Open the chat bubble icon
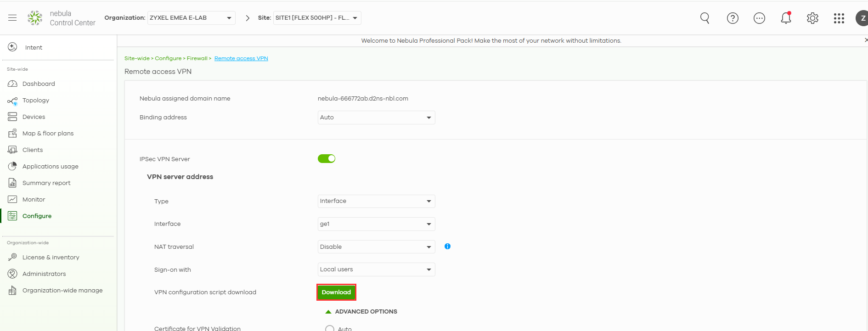Image resolution: width=868 pixels, height=331 pixels. click(x=759, y=18)
